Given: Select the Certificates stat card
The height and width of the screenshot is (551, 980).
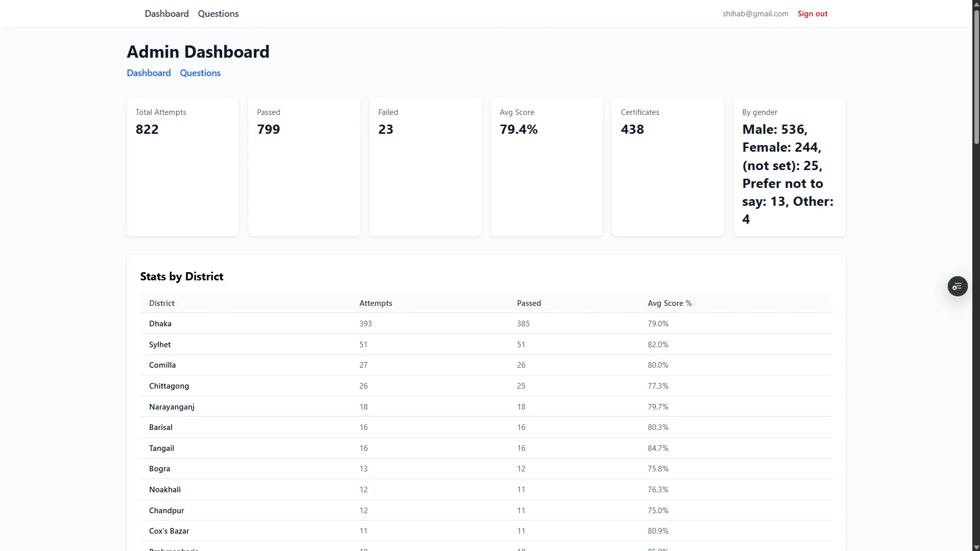Looking at the screenshot, I should coord(667,166).
